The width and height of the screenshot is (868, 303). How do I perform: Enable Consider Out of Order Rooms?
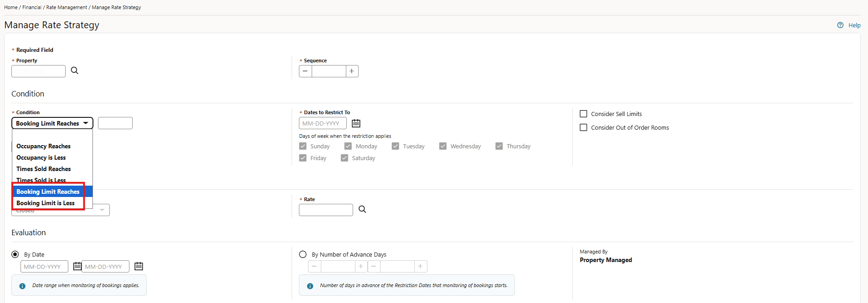coord(583,127)
